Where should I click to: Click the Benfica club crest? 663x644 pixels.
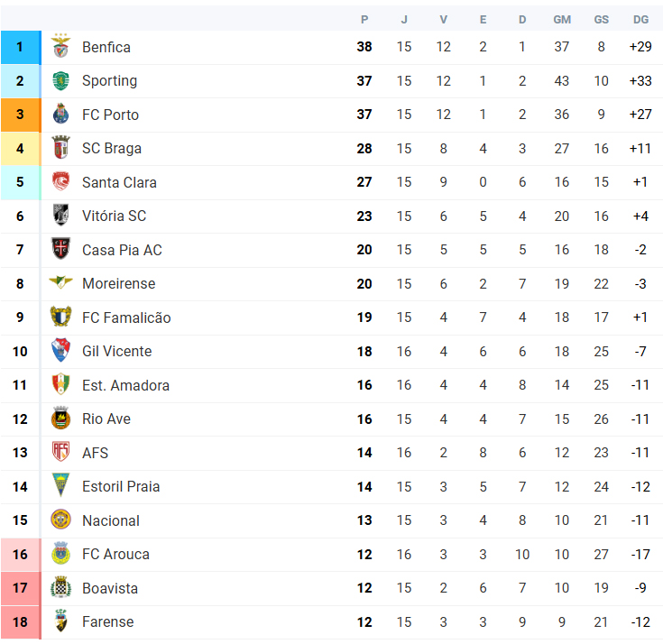(61, 46)
